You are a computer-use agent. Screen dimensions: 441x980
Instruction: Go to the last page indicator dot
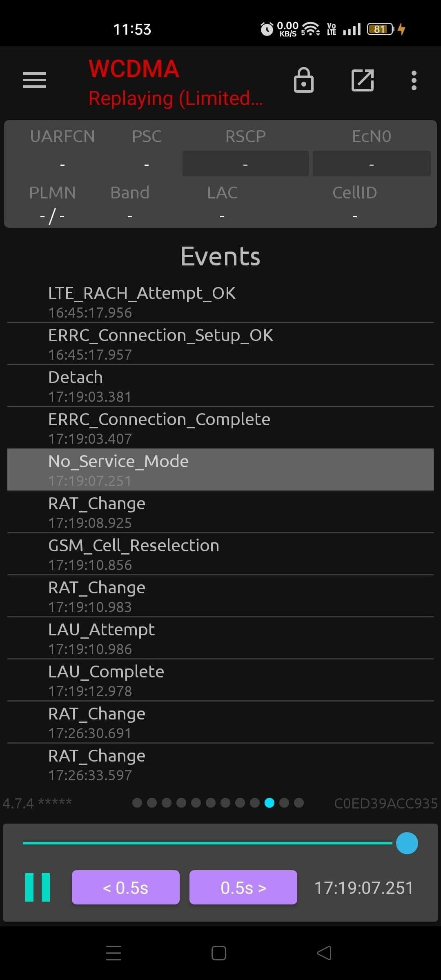(299, 803)
